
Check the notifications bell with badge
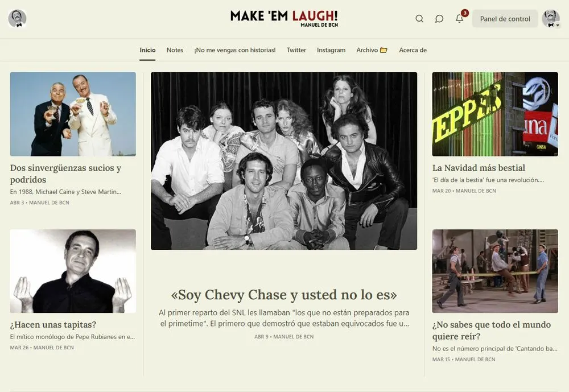pos(460,18)
